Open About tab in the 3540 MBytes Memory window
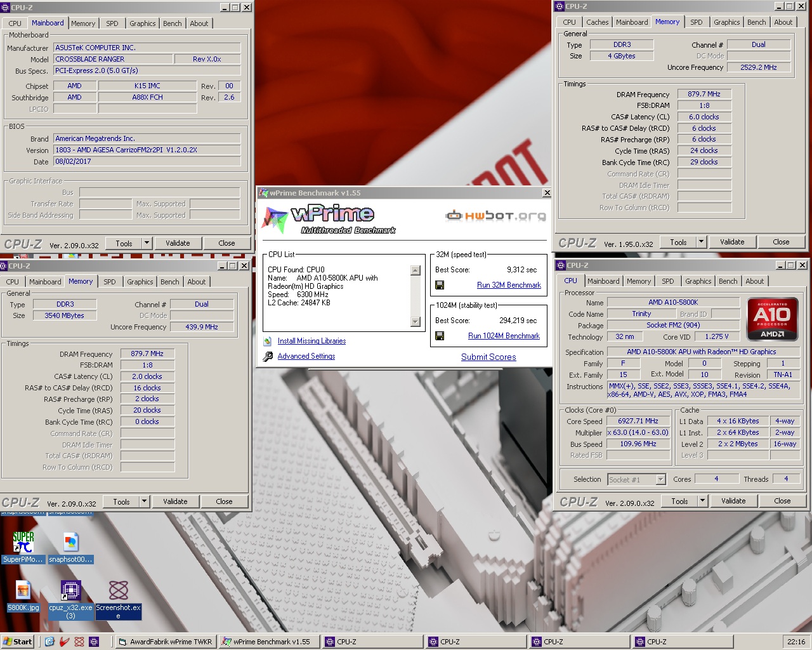This screenshot has width=812, height=650. point(197,282)
